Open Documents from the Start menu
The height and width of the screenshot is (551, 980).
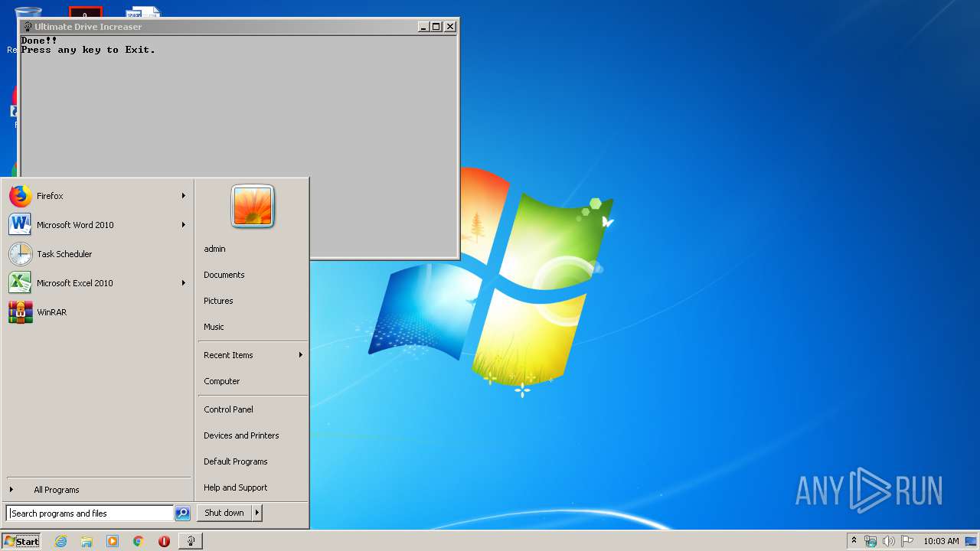(253, 275)
